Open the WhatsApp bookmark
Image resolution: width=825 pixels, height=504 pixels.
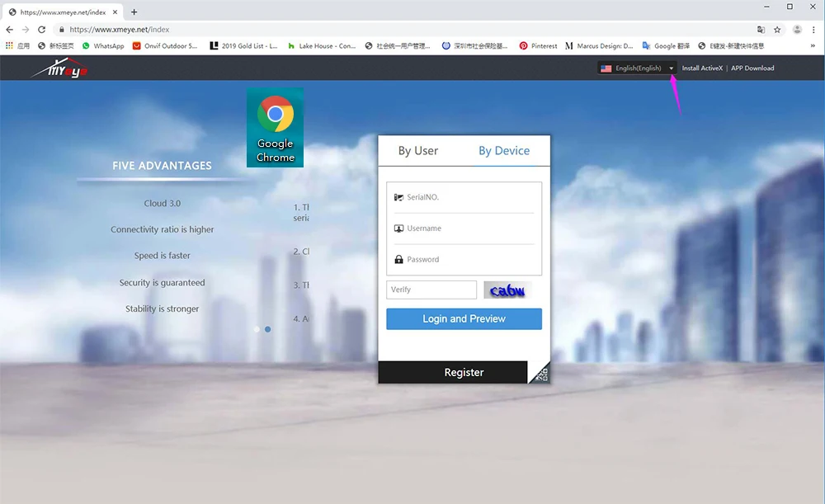coord(103,45)
